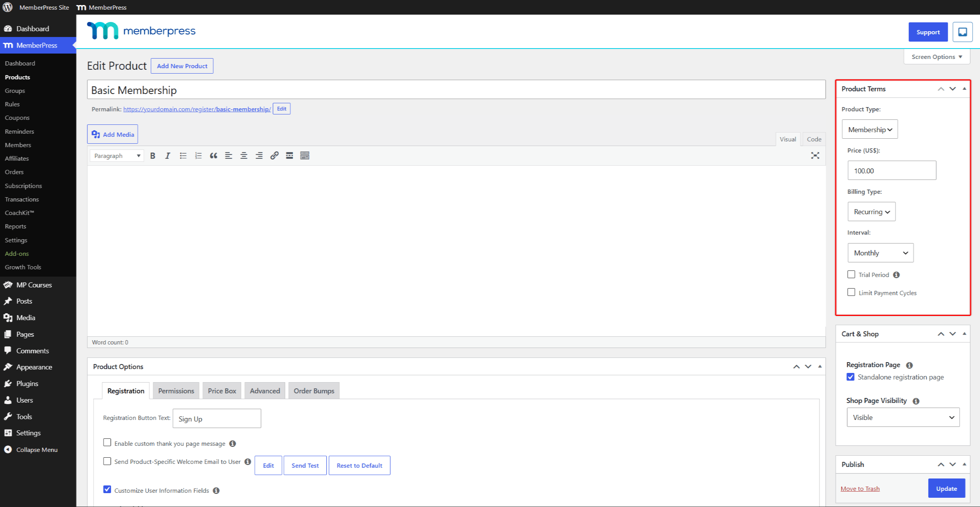Collapse the Cart & Shop panel
Image resolution: width=980 pixels, height=507 pixels.
pyautogui.click(x=964, y=334)
